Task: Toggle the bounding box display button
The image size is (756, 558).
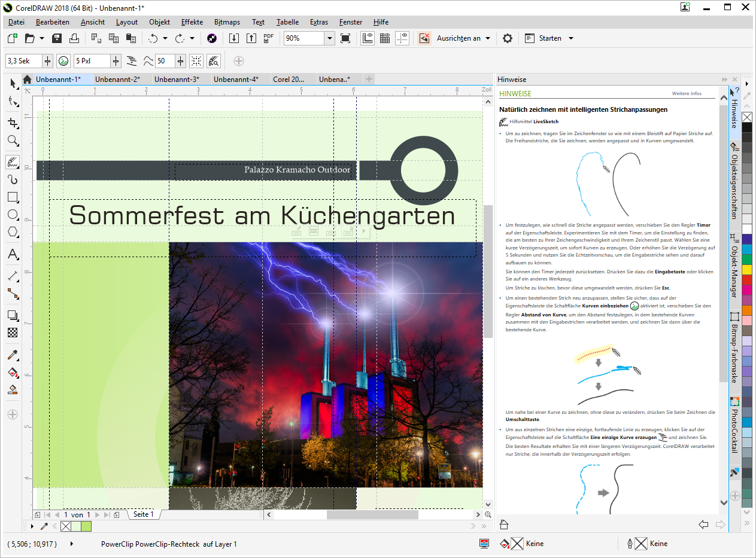Action: coord(196,61)
